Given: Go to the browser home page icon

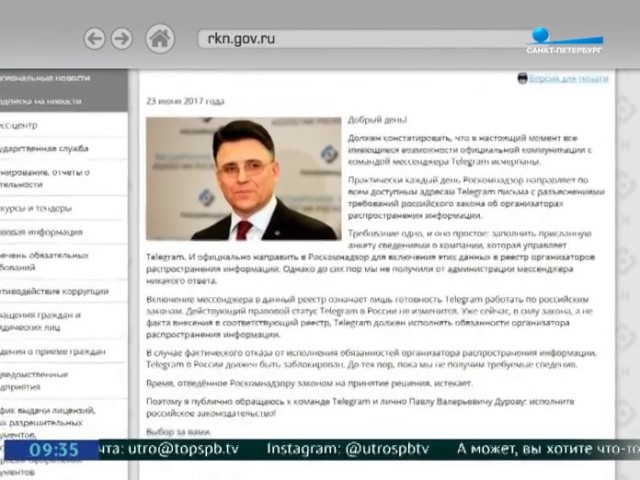Looking at the screenshot, I should [x=160, y=39].
